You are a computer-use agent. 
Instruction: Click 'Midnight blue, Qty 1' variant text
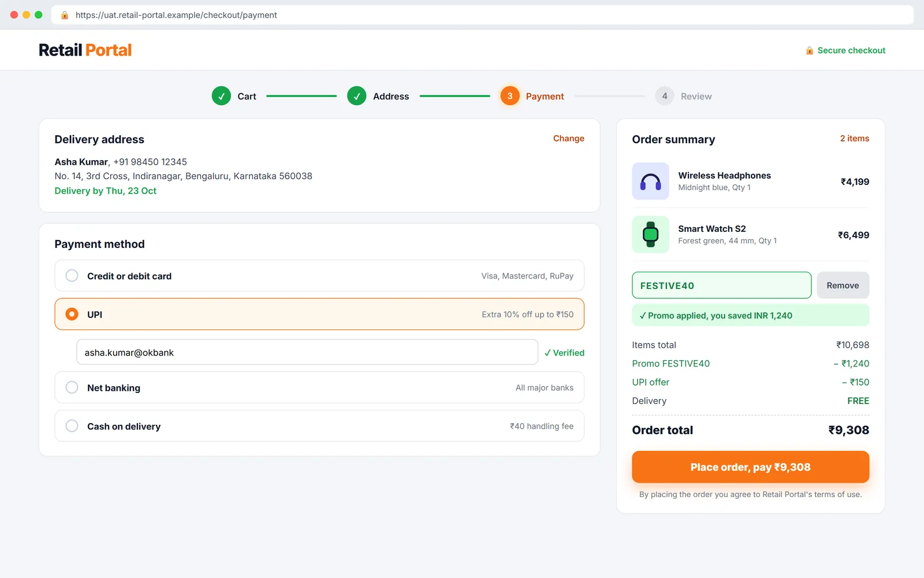[714, 188]
